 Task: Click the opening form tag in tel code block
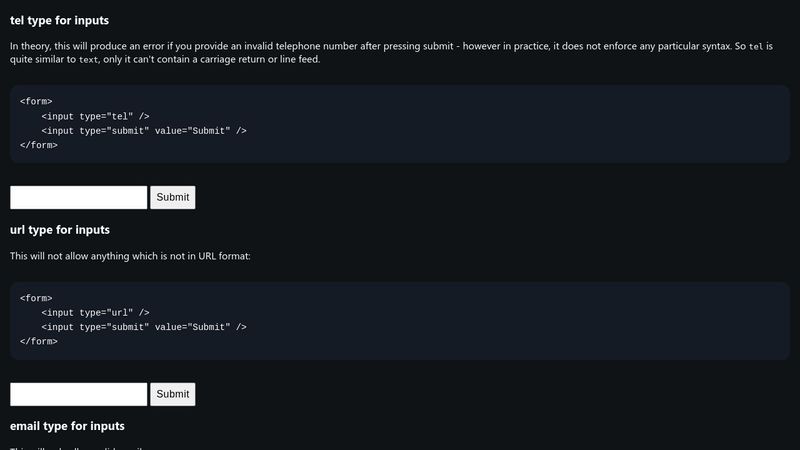tap(36, 102)
